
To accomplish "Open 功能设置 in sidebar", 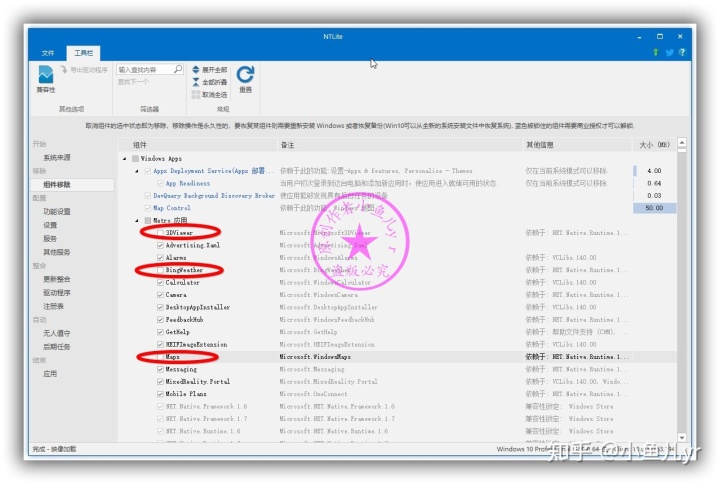I will pyautogui.click(x=57, y=212).
